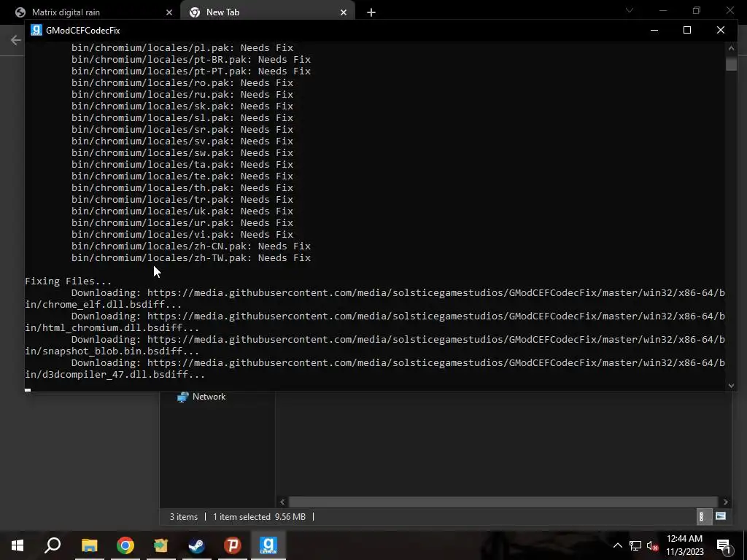Viewport: 747px width, 560px height.
Task: Click the muted volume tray icon
Action: coord(652,545)
